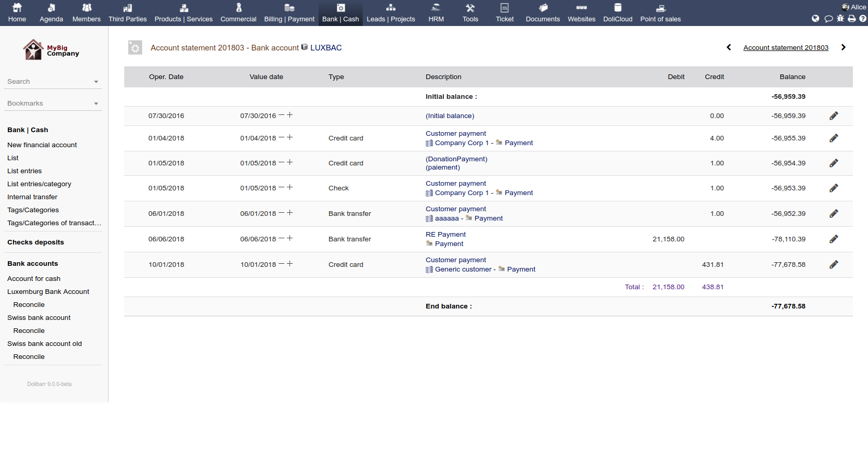
Task: Open the bug report icon in top bar
Action: [840, 18]
